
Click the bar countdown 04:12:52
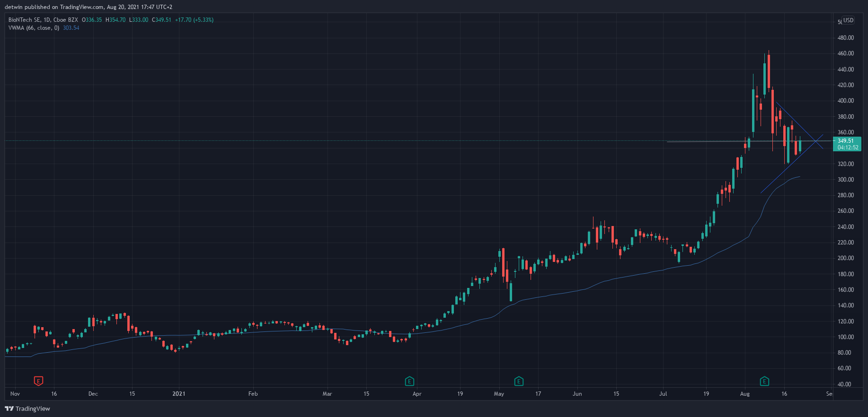(848, 148)
